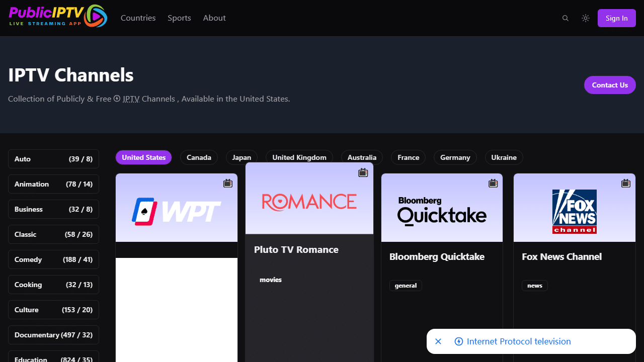Screen dimensions: 644x362
Task: Toggle light/dark theme sun icon
Action: coord(586,18)
